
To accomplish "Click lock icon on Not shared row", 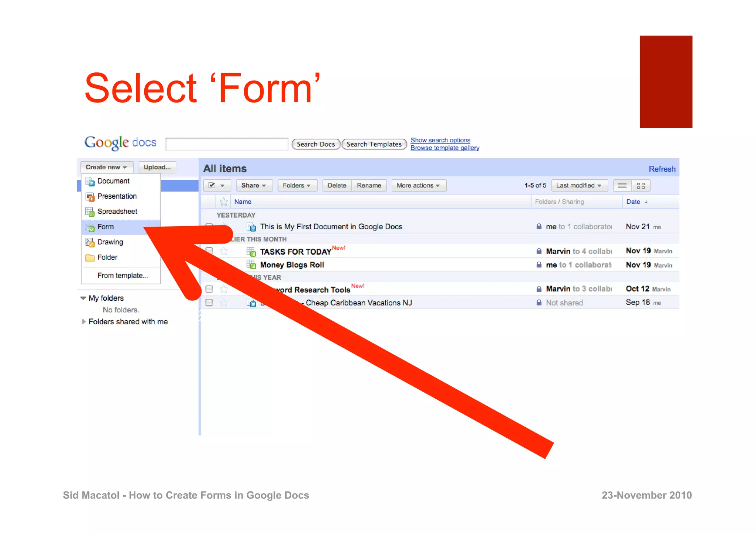I will tap(539, 303).
